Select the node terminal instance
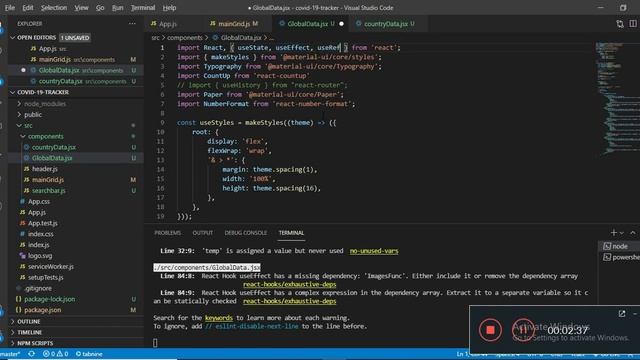 (x=619, y=246)
